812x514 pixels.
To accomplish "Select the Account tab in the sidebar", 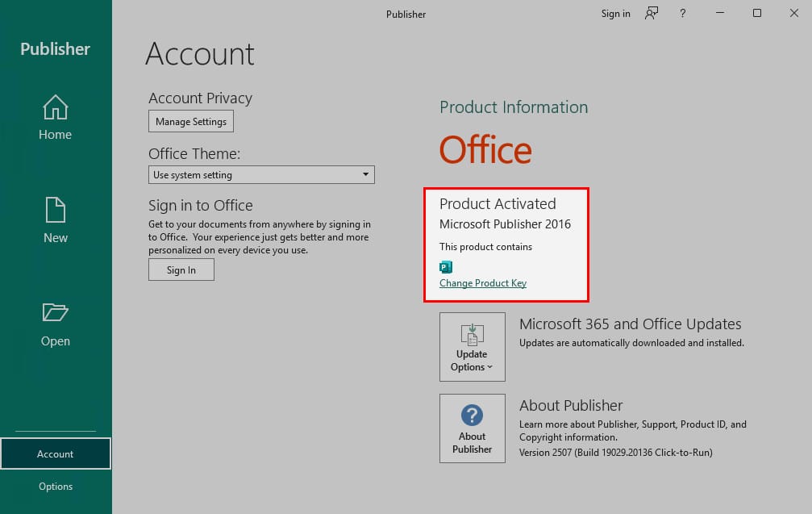I will (56, 454).
